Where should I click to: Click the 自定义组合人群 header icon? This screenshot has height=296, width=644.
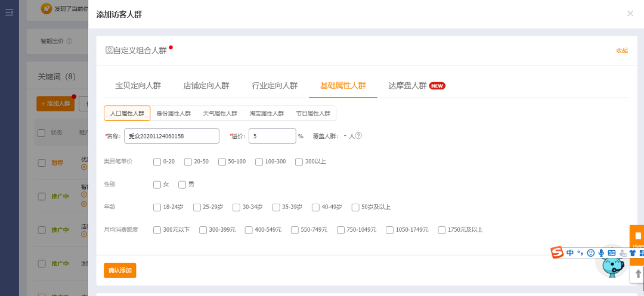click(109, 50)
